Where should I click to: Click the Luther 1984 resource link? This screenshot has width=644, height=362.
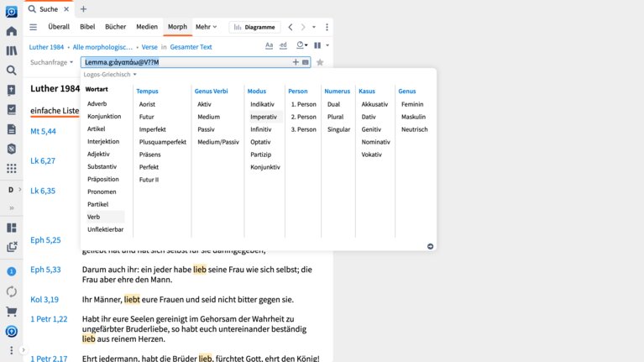point(46,47)
